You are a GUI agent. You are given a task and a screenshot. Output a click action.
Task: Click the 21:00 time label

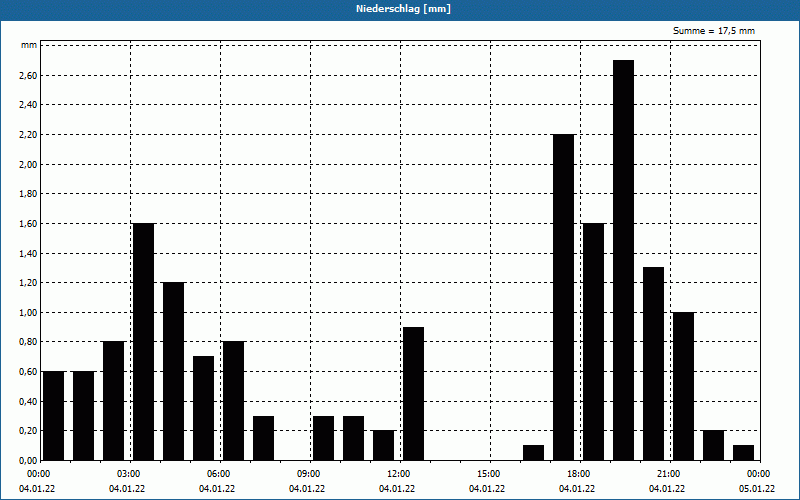point(670,474)
